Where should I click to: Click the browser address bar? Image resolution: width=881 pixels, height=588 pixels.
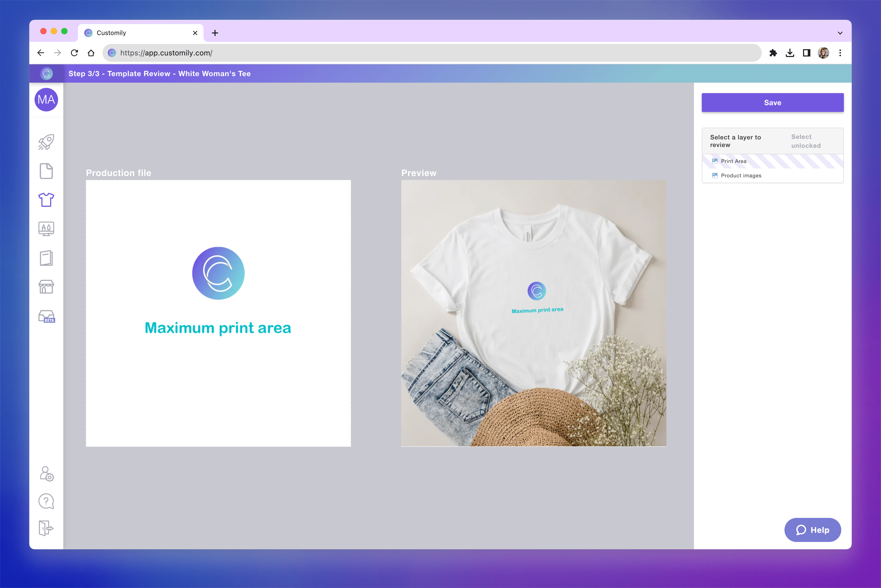pyautogui.click(x=263, y=53)
